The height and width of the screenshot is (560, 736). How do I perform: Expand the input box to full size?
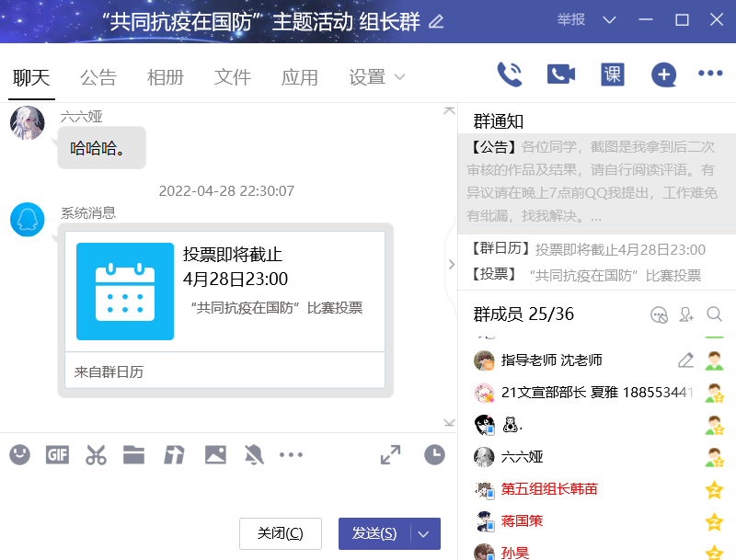point(390,453)
